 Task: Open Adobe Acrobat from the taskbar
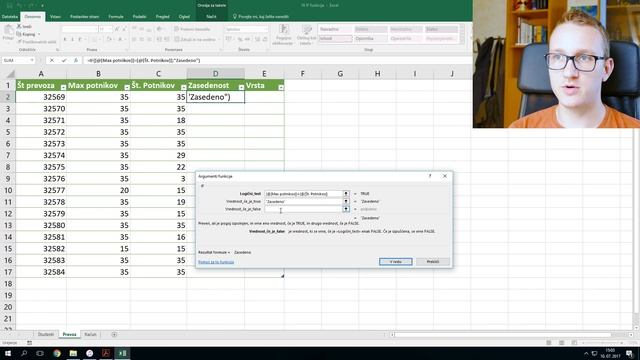[106, 353]
